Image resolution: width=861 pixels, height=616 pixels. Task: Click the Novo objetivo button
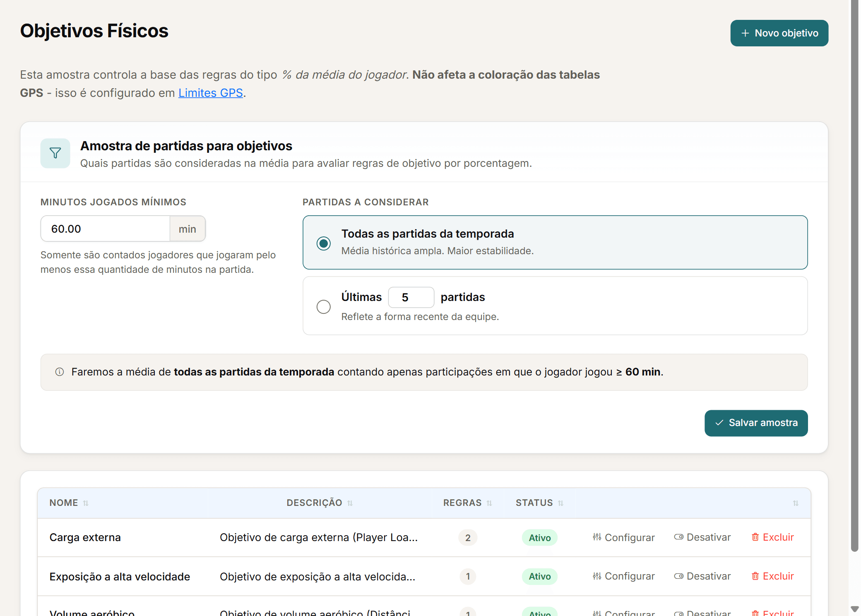(x=779, y=33)
